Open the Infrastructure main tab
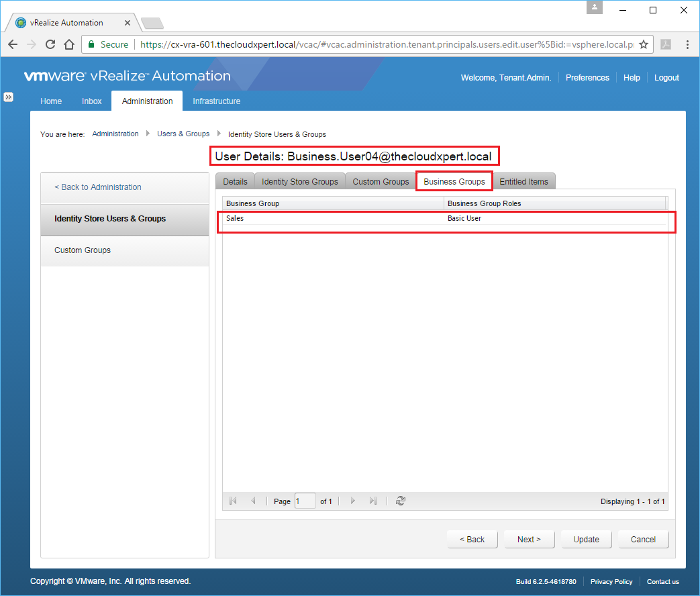Image resolution: width=700 pixels, height=596 pixels. coord(216,101)
